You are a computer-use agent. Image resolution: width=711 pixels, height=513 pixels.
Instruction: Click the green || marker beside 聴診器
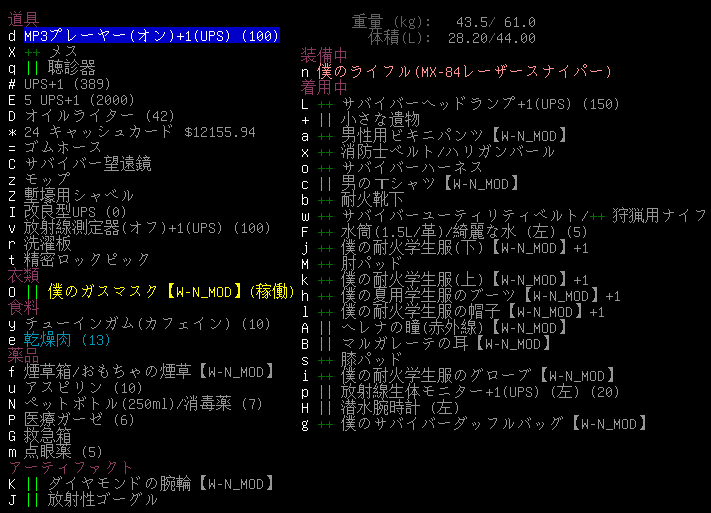tap(32, 68)
